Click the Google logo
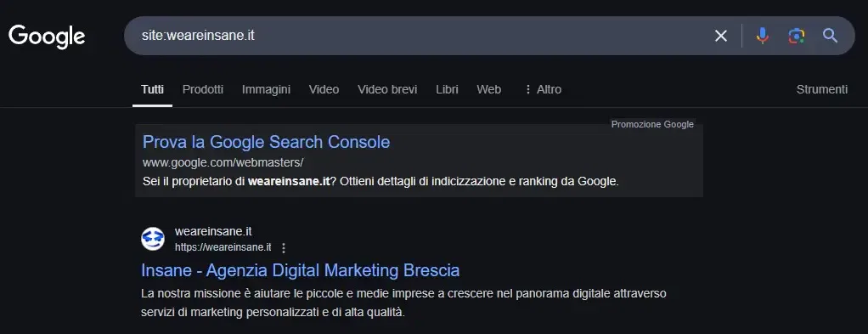Screen dimensions: 868x334 47,37
